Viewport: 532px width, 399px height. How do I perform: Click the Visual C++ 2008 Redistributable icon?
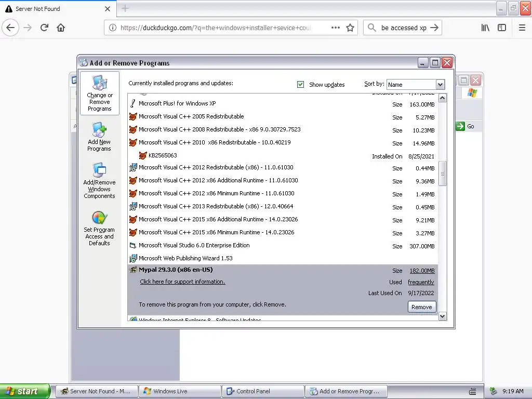click(x=133, y=129)
